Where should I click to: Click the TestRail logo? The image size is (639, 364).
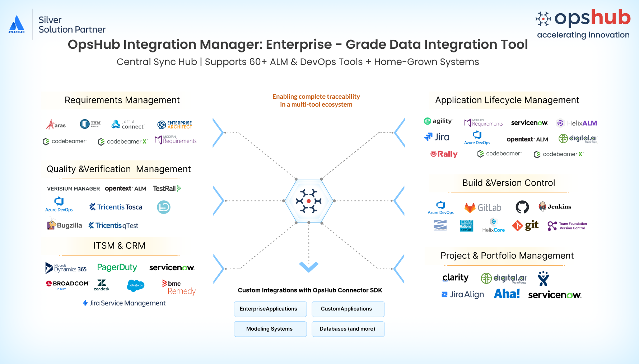(x=167, y=188)
